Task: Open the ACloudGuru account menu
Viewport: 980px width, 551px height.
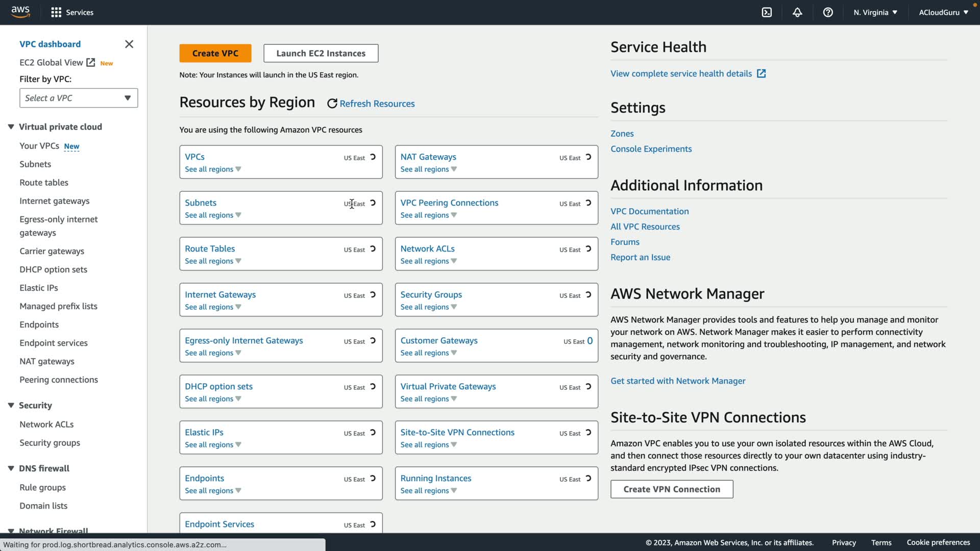Action: click(x=943, y=12)
